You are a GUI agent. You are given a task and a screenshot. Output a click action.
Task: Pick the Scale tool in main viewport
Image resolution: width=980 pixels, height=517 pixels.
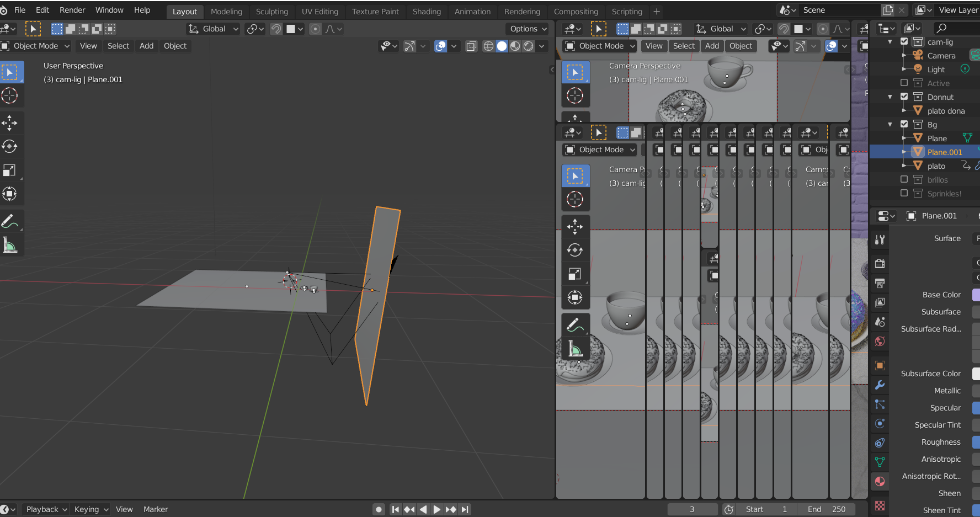click(9, 170)
